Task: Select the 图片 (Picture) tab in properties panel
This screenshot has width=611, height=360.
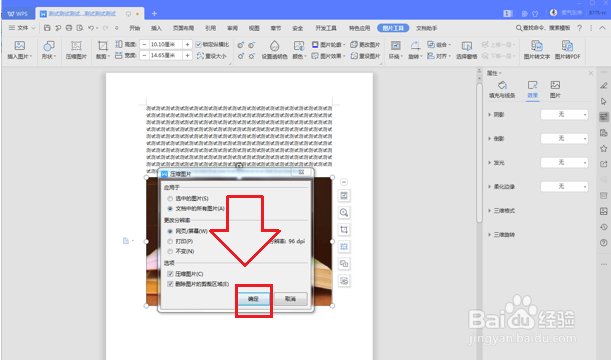Action: [x=555, y=89]
